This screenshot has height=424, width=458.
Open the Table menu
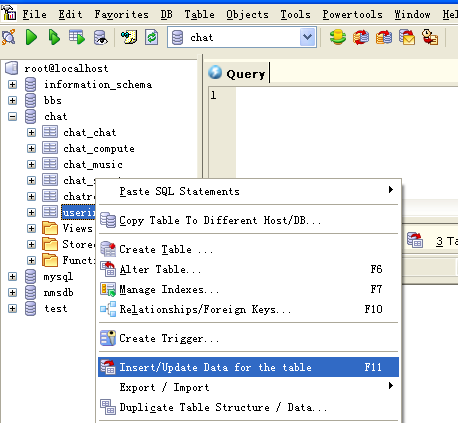tap(199, 14)
